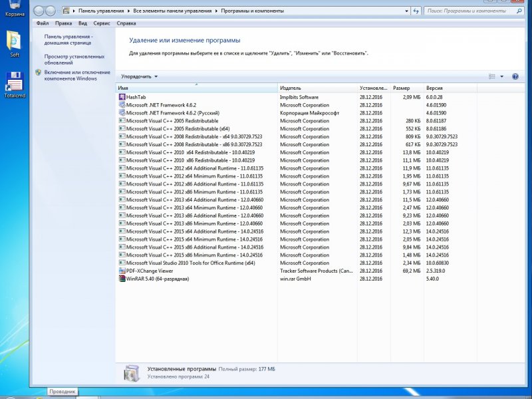Open the Корзина desktop icon
The height and width of the screenshot is (399, 532).
pyautogui.click(x=15, y=9)
